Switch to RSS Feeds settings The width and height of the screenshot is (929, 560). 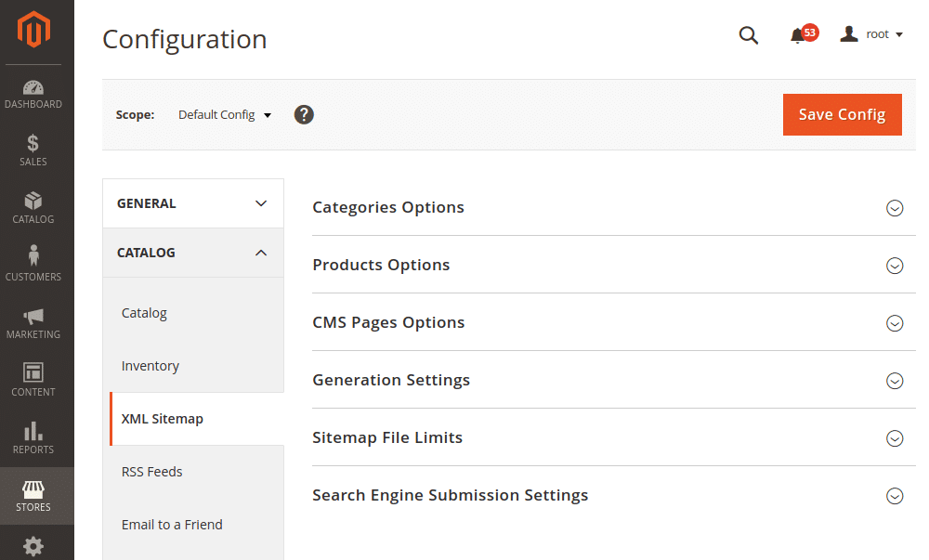click(x=151, y=471)
